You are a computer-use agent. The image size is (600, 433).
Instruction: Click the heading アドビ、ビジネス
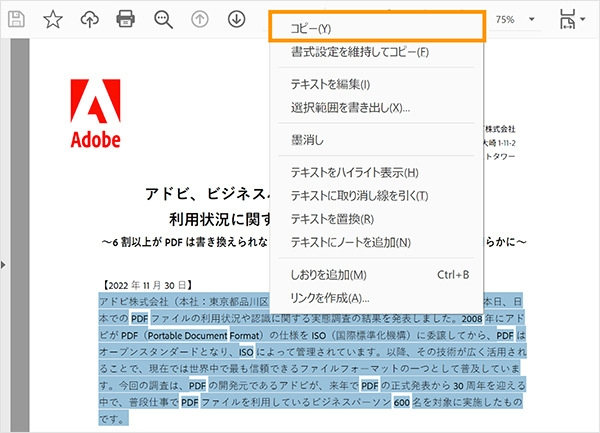tap(207, 194)
